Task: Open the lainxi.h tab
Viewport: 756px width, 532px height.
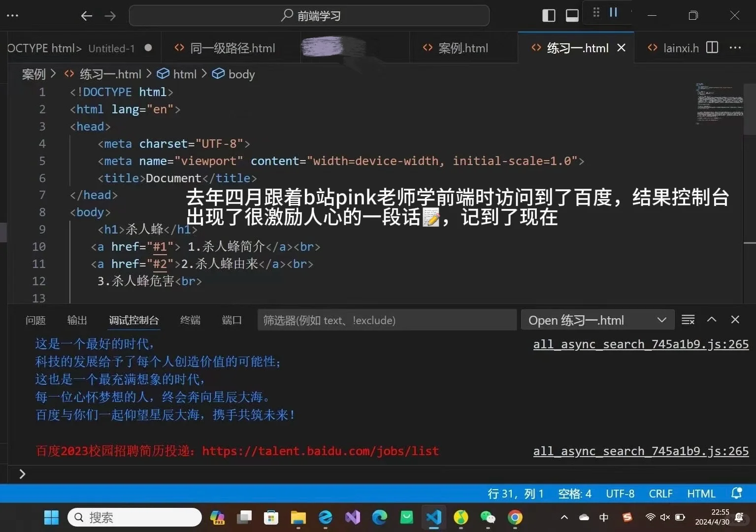Action: pyautogui.click(x=673, y=48)
